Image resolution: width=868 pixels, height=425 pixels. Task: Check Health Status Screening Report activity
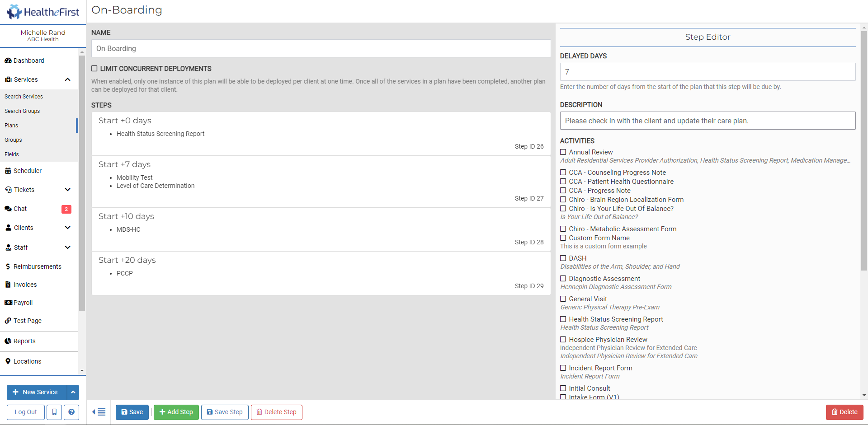[563, 319]
